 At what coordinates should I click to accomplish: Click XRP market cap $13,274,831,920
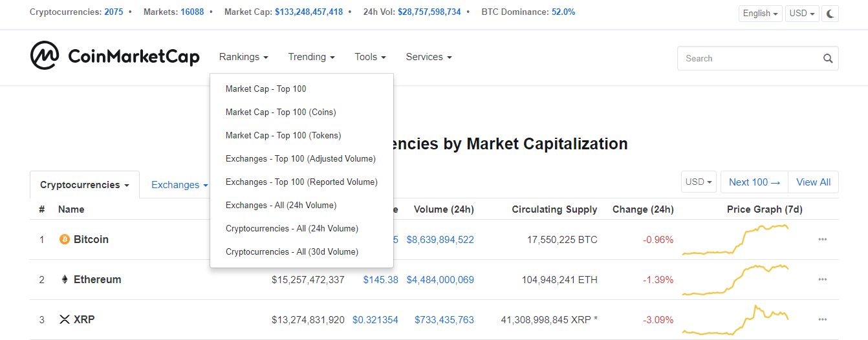[x=308, y=319]
